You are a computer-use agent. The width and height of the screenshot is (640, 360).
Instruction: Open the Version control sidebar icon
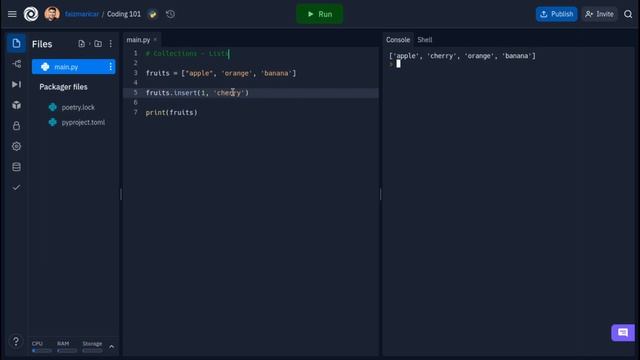16,64
